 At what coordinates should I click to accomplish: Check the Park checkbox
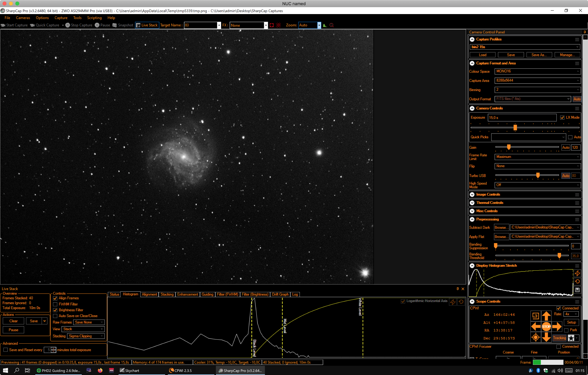(x=566, y=330)
